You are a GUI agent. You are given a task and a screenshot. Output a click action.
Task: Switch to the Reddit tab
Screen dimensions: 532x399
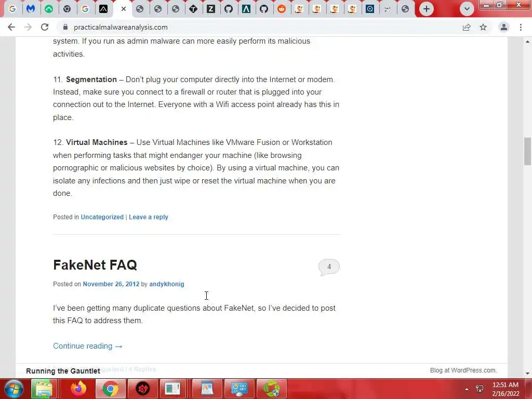281,9
